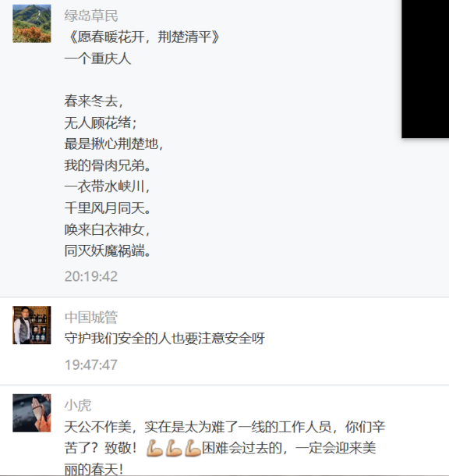Click the comment 守护我们安全的人也要注意安全呀
This screenshot has height=476, width=449.
click(x=164, y=338)
